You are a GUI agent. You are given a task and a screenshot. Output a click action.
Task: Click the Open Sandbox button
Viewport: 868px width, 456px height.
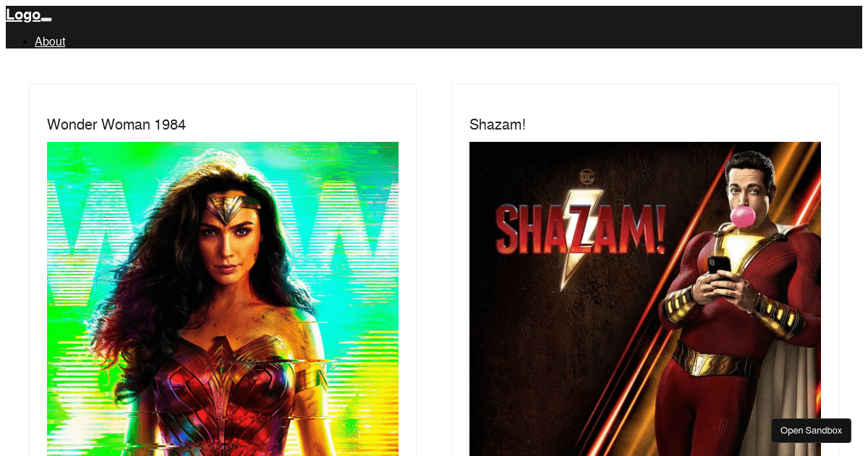(811, 430)
